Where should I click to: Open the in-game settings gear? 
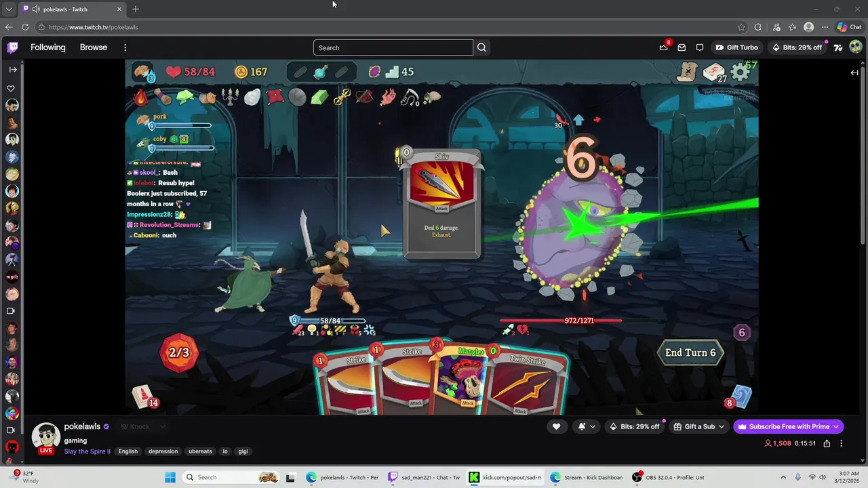[741, 72]
